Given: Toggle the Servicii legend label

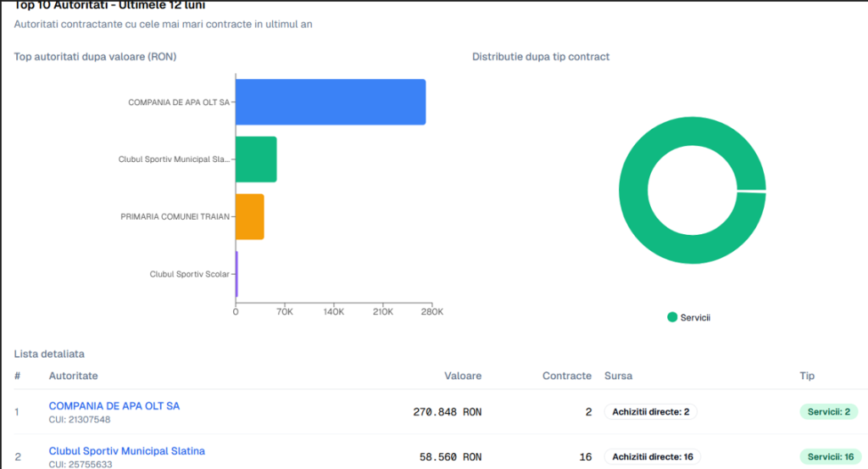Looking at the screenshot, I should (695, 317).
